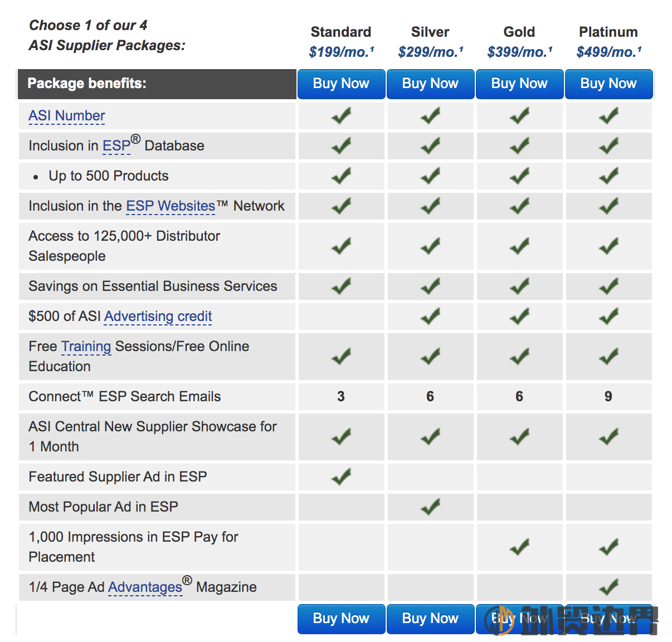672x642 pixels.
Task: Click top Buy Now for Platinum package
Action: pyautogui.click(x=608, y=84)
